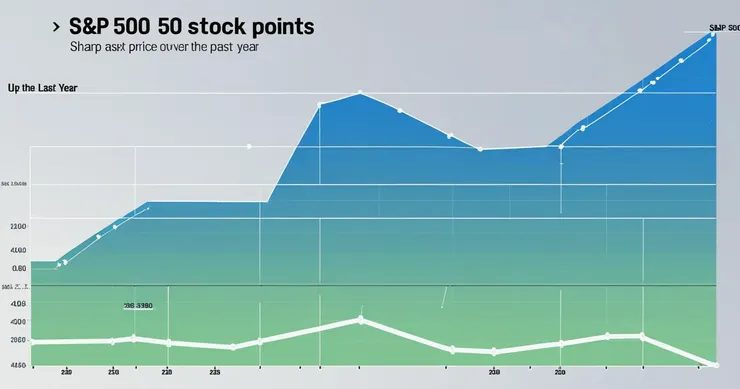Click the 'Up the Last Year' label
Image resolution: width=740 pixels, height=389 pixels.
click(x=42, y=88)
